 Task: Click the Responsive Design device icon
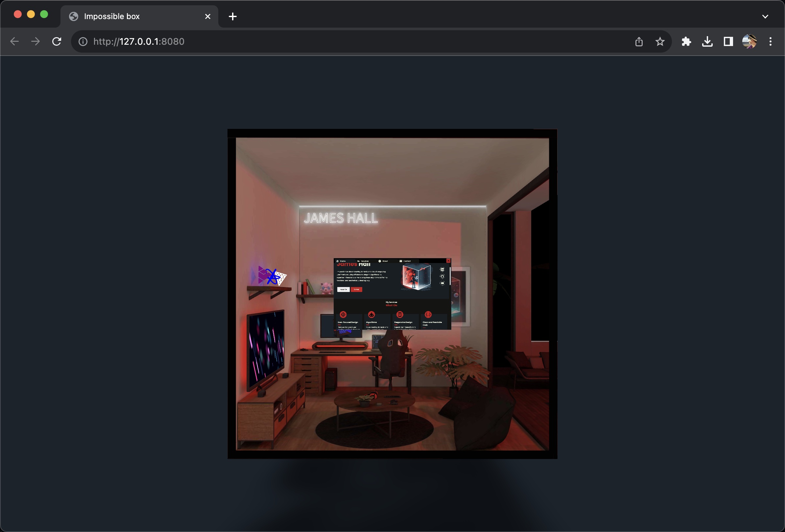click(400, 314)
